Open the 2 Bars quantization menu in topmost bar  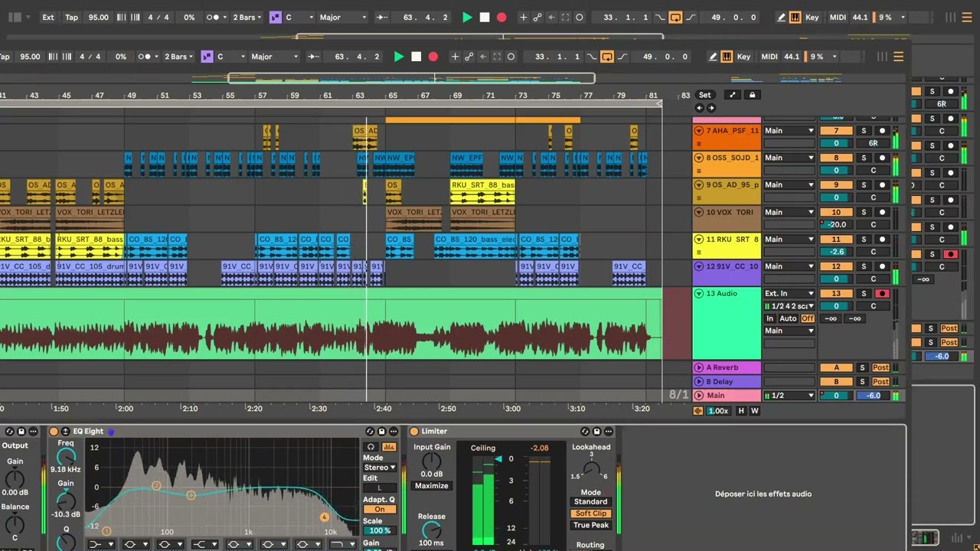[x=247, y=17]
